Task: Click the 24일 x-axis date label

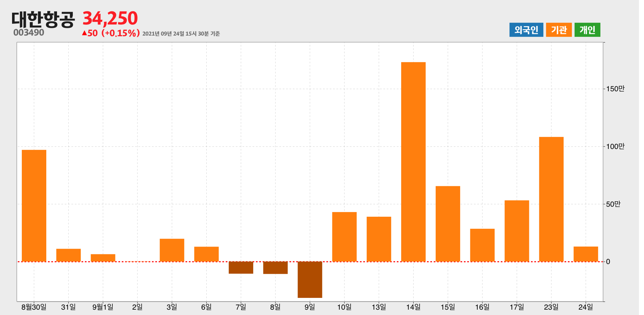Action: [x=586, y=307]
